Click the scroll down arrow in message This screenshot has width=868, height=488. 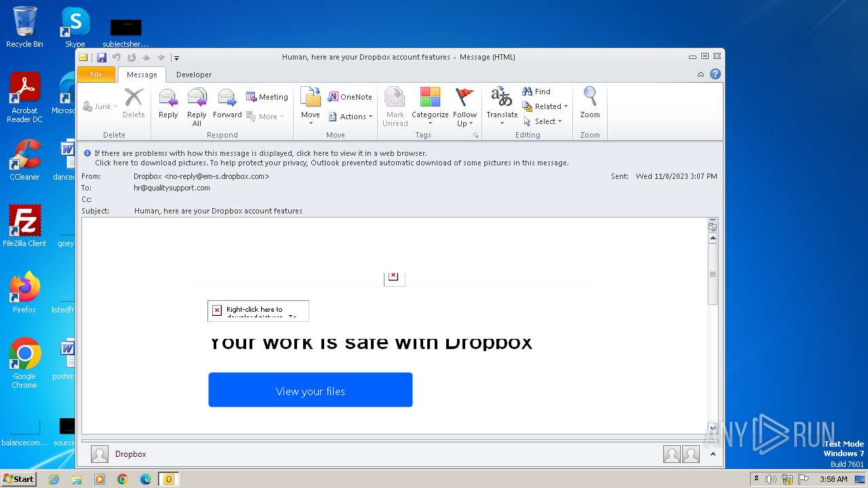pos(713,428)
